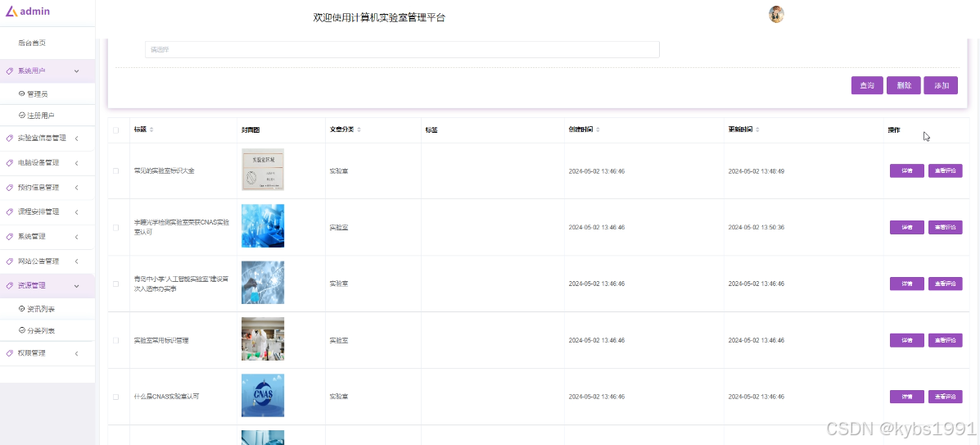Sort table by 更新时间 column arrows
The width and height of the screenshot is (980, 445).
(x=757, y=129)
